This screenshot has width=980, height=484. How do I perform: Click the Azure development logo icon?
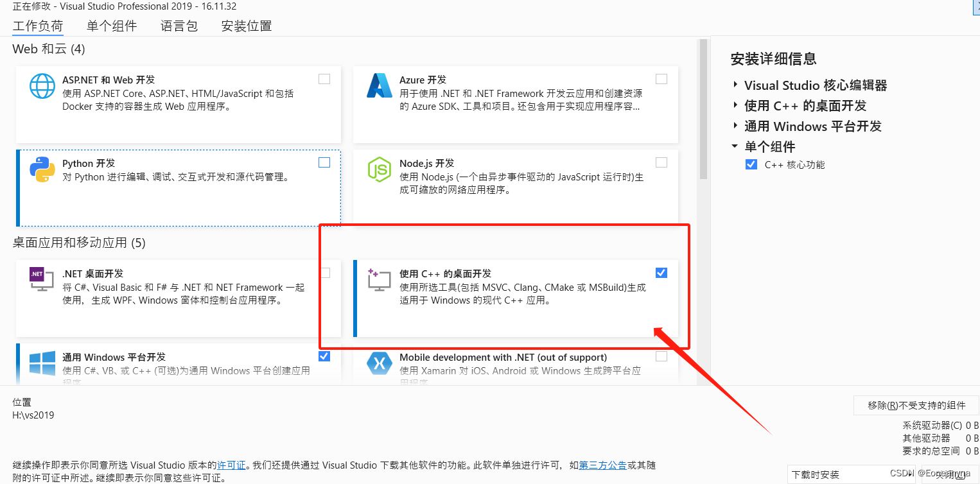(380, 85)
